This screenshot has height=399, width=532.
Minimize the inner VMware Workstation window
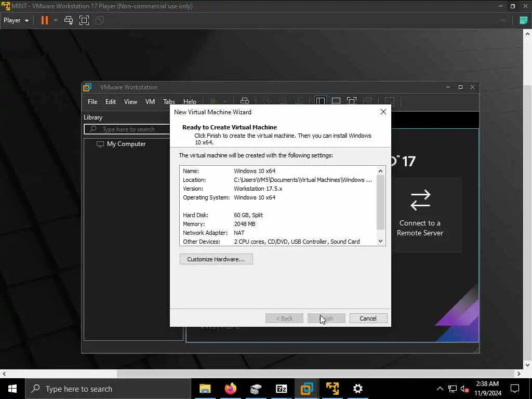click(x=448, y=87)
